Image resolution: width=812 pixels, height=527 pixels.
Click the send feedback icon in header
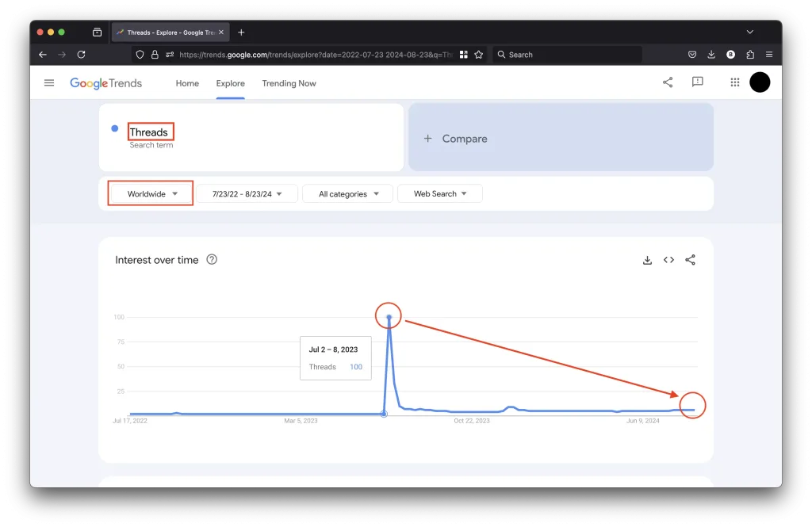point(697,82)
